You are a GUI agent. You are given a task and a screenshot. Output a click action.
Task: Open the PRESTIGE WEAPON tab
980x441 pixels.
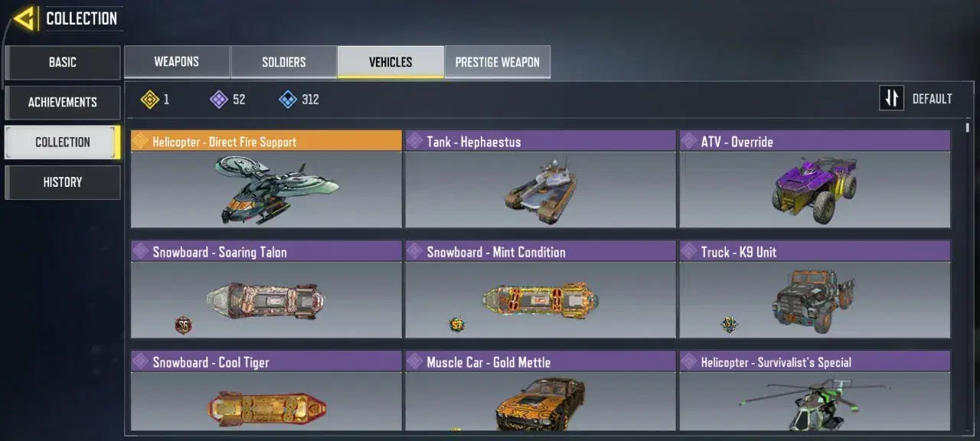click(x=498, y=62)
